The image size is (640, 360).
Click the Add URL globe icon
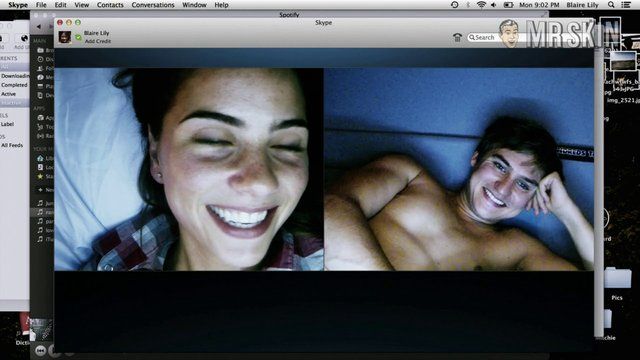[24, 38]
